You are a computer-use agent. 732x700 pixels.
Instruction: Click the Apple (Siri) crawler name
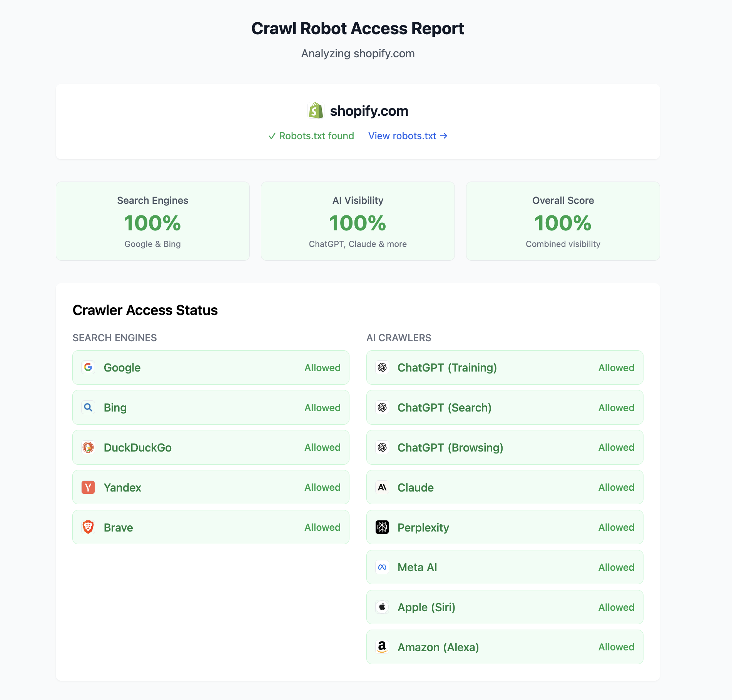pyautogui.click(x=426, y=607)
